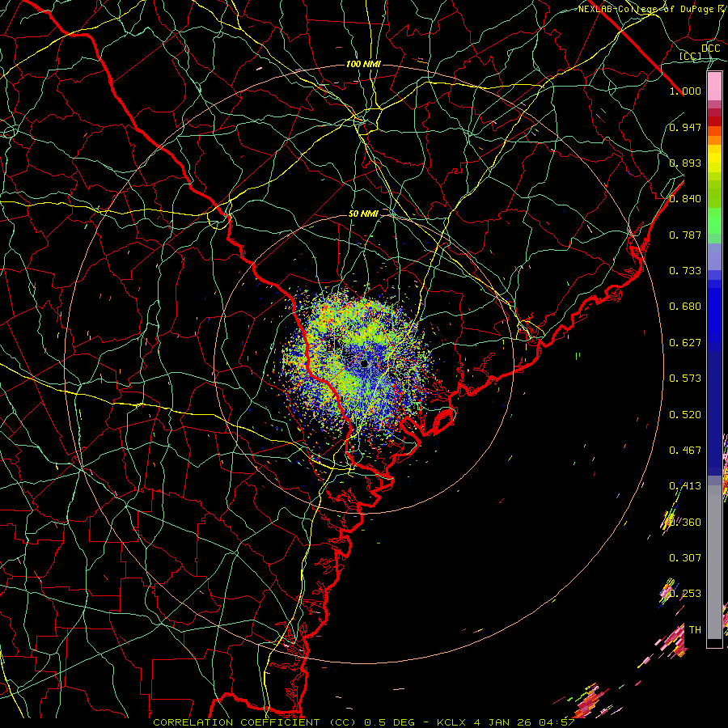
Task: Pick the bright green swatch on color bar
Action: (714, 221)
